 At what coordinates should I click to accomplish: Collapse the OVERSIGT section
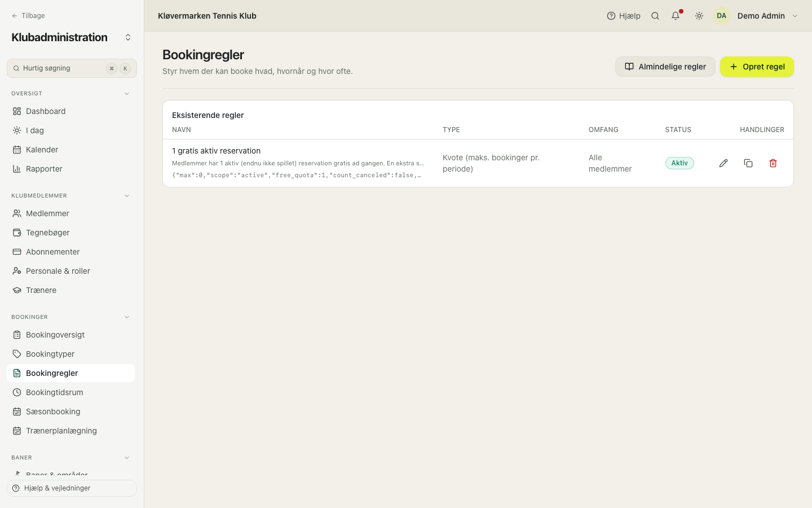[127, 94]
